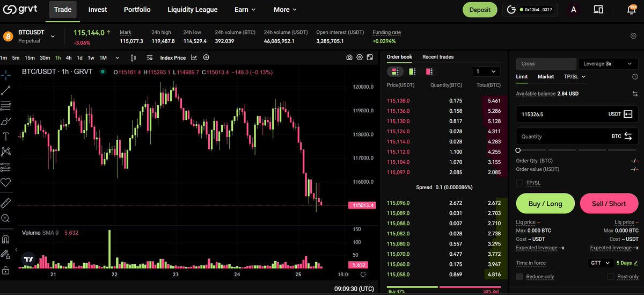644x295 pixels.
Task: Toggle the stay-in-drawing-mode pencil lock
Action: [6, 254]
